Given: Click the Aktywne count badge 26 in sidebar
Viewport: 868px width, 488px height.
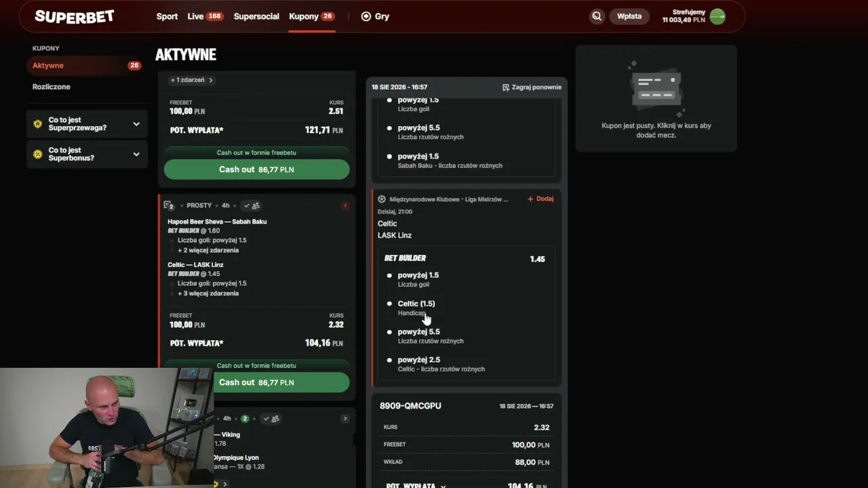Looking at the screenshot, I should pyautogui.click(x=134, y=66).
